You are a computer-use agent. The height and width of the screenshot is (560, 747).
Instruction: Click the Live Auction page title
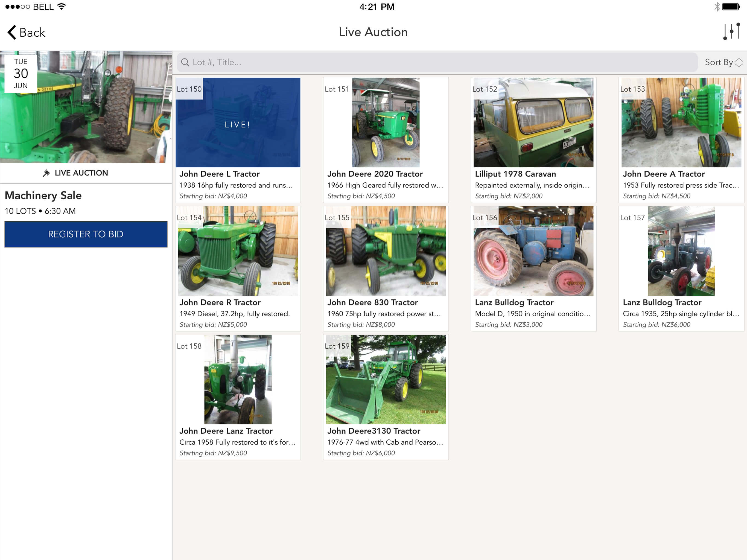pos(373,32)
